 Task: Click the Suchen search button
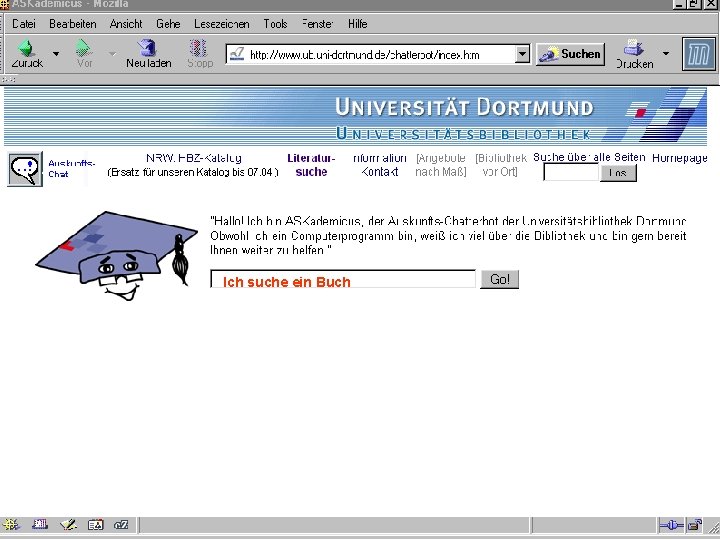point(570,54)
